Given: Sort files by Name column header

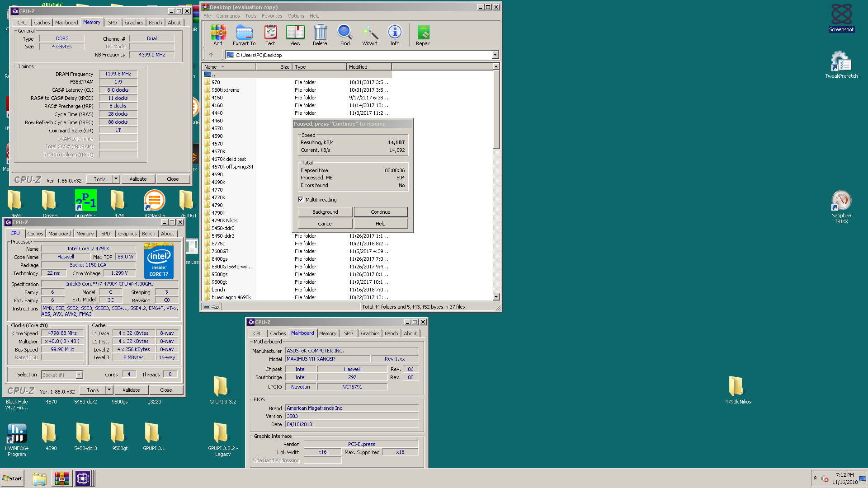Looking at the screenshot, I should pos(229,67).
